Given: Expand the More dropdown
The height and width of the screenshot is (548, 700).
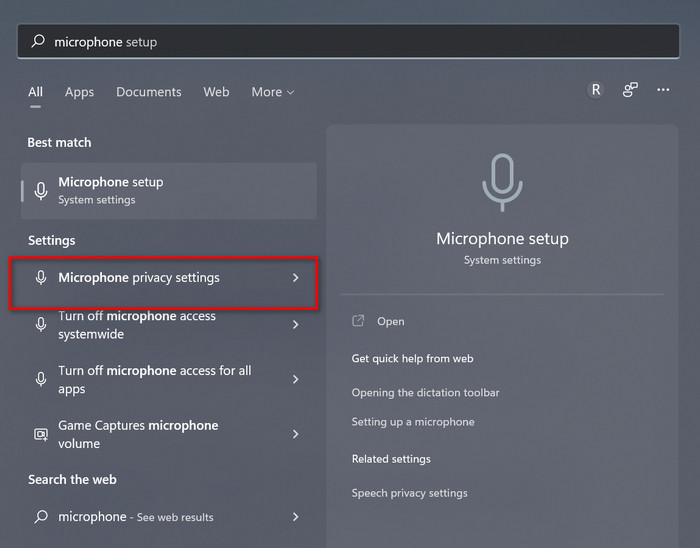Looking at the screenshot, I should point(273,92).
